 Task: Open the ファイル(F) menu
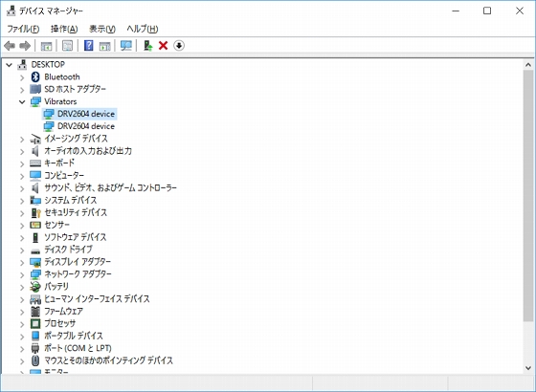[x=23, y=29]
